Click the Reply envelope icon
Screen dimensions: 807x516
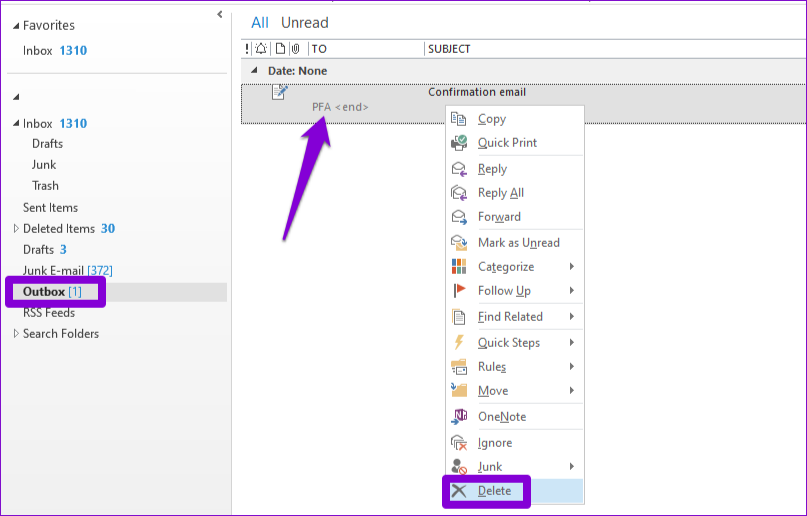(x=459, y=169)
